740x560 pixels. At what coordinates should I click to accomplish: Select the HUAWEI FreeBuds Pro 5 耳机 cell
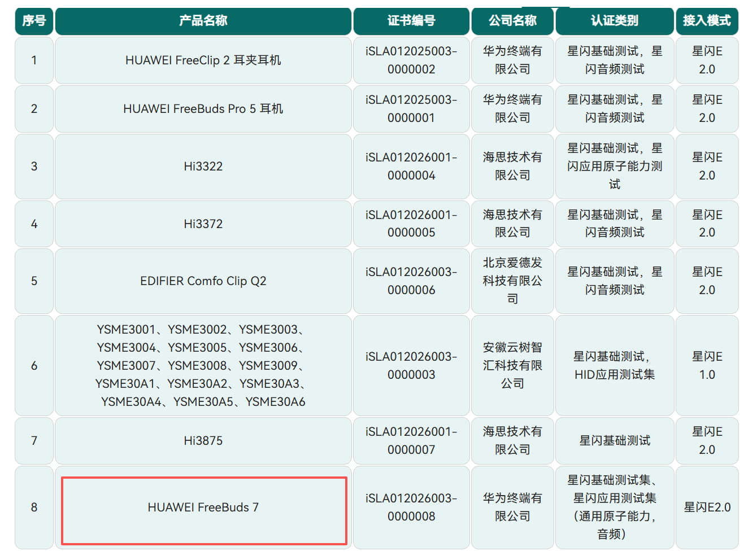203,109
